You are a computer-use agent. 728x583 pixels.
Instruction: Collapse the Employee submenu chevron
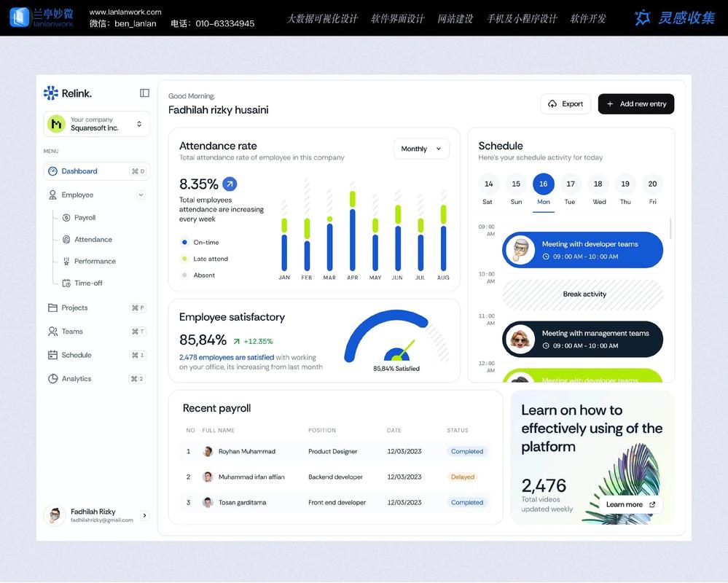[x=141, y=195]
